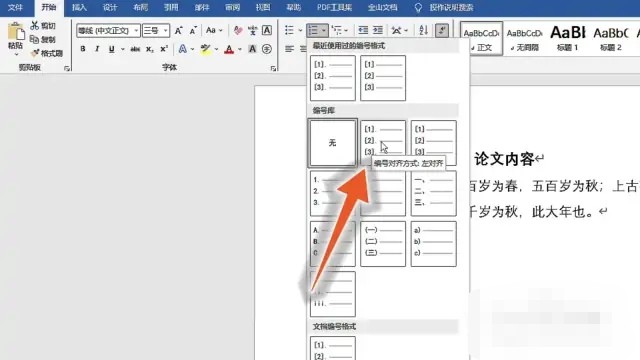640x360 pixels.
Task: Click the Clear Formatting eraser icon
Action: pos(238,30)
